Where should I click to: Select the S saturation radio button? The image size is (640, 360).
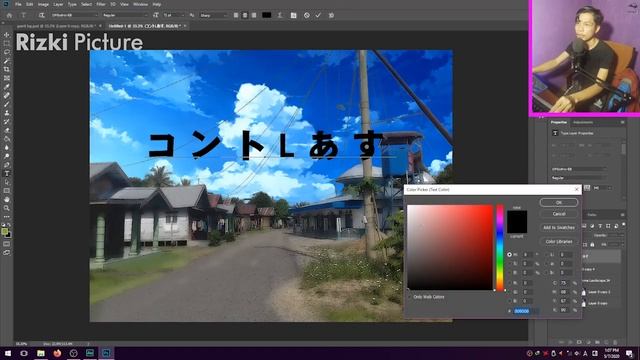pos(509,264)
